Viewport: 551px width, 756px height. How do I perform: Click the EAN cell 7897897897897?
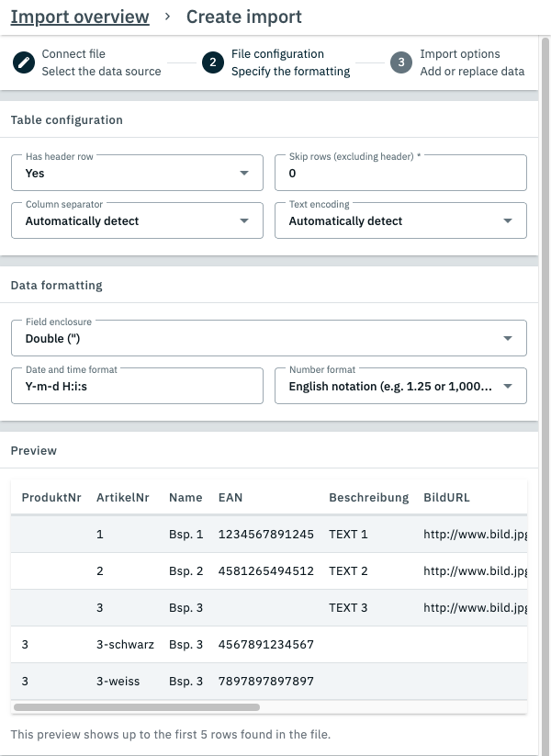click(x=266, y=681)
